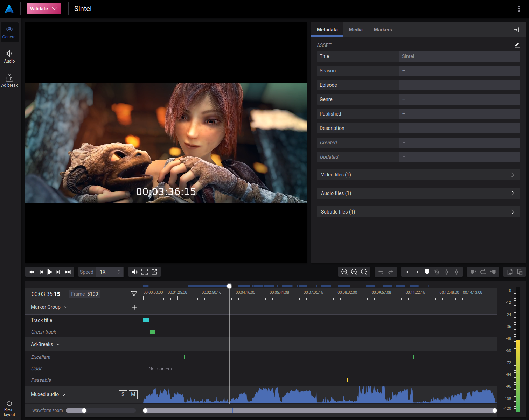
Task: Add a new marker track with plus
Action: coord(134,307)
